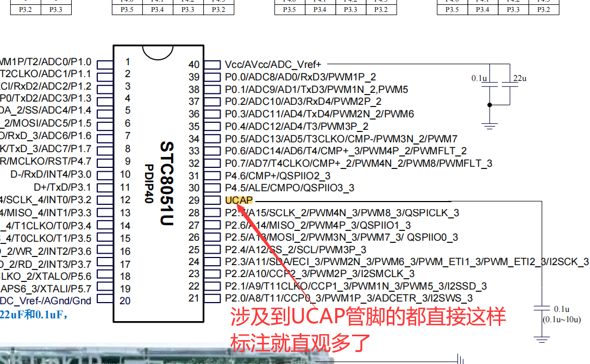The width and height of the screenshot is (590, 364).
Task: Click the P0.6/ADC14/AD6/T4 pin label
Action: point(346,151)
